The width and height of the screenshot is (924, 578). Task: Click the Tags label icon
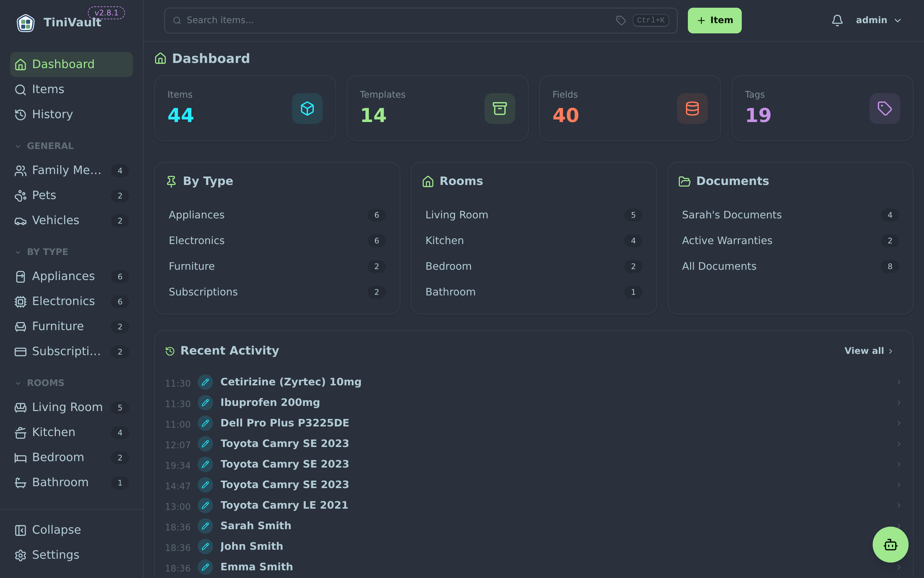884,109
